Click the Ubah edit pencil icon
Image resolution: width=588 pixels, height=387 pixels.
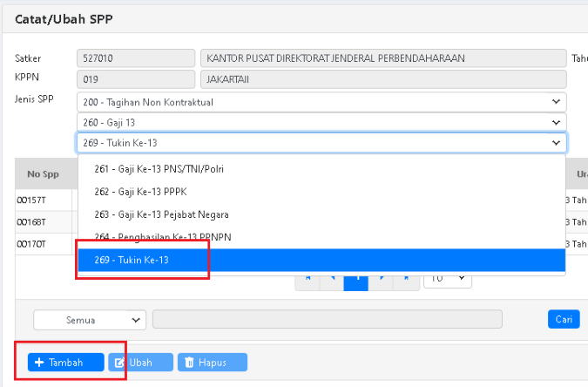(118, 363)
